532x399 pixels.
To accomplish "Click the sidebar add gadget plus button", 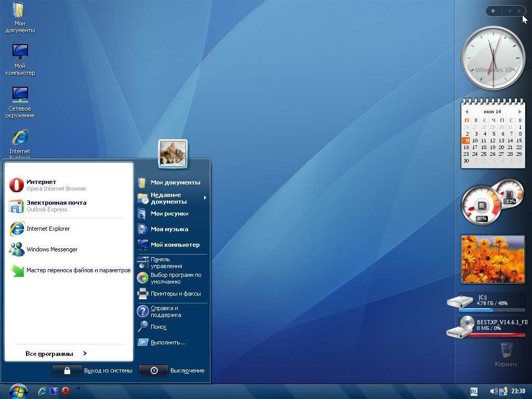I will point(493,11).
